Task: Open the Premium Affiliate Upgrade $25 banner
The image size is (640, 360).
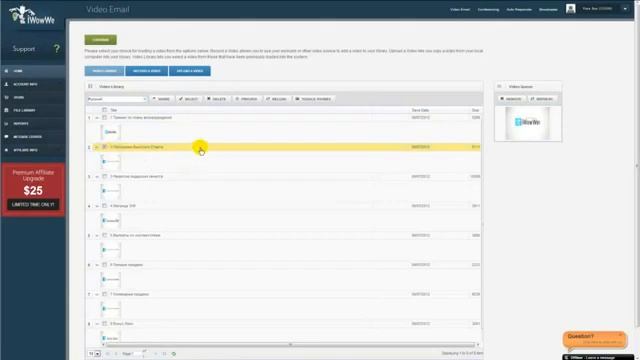Action: point(33,190)
